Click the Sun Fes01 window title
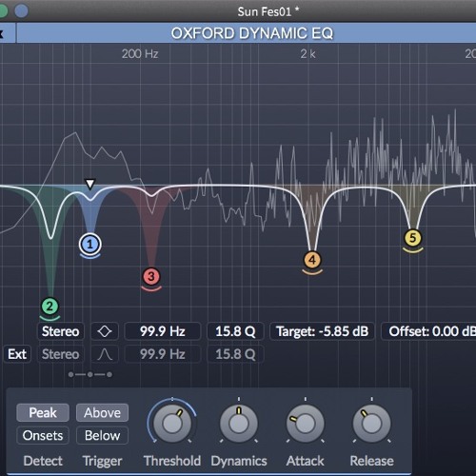Viewport: 476px width, 476px height. pos(268,11)
